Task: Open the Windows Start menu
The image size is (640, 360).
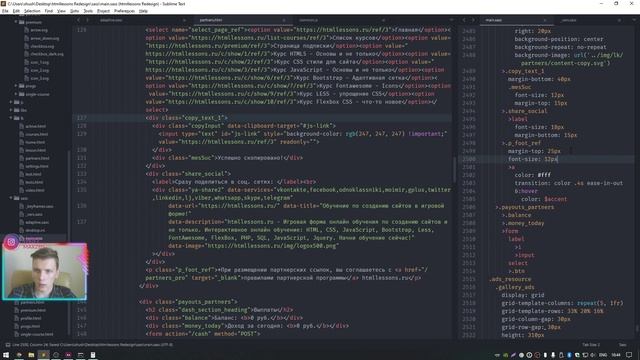Action: coord(6,355)
